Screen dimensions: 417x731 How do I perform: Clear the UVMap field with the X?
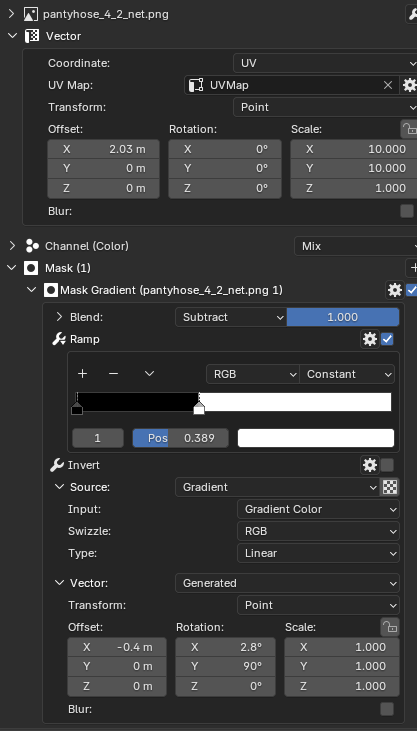388,85
